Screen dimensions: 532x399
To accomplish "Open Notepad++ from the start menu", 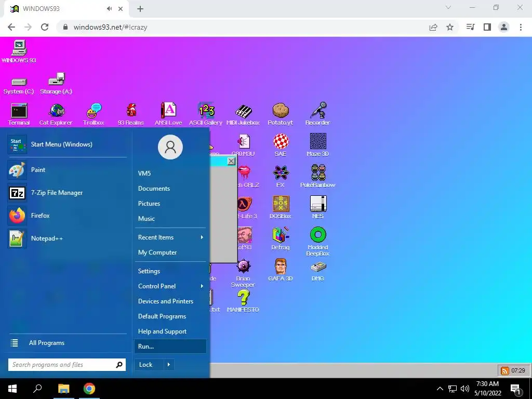I will click(67, 238).
